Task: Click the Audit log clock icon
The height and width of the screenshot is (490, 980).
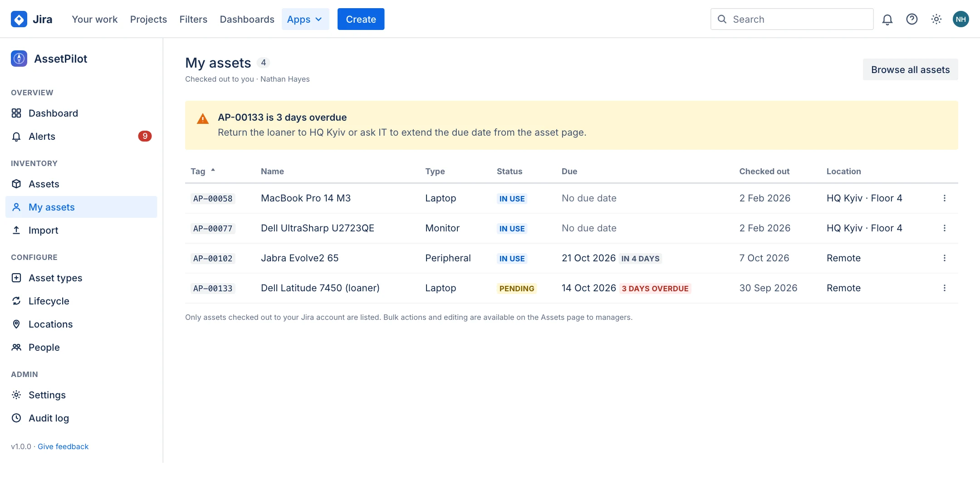Action: pos(16,418)
